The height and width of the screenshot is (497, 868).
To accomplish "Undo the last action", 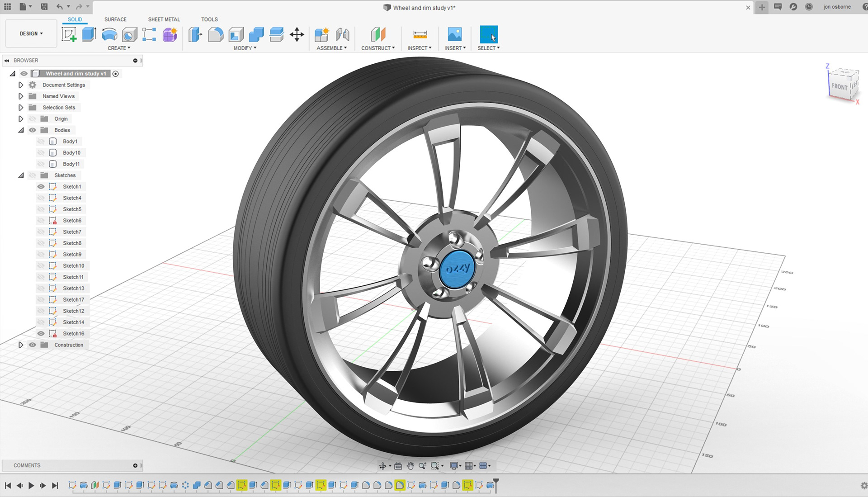I will [x=60, y=7].
